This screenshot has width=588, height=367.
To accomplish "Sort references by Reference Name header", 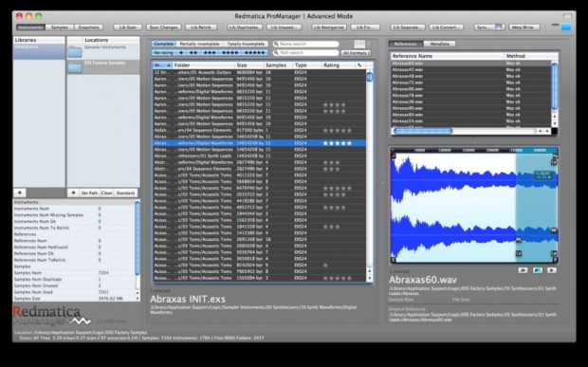I will point(448,56).
